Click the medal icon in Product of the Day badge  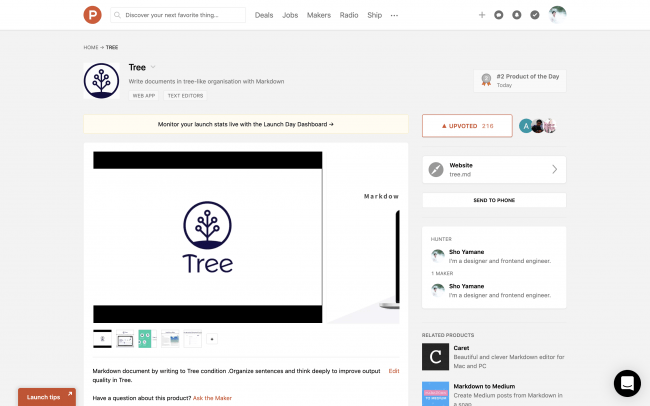click(x=486, y=79)
